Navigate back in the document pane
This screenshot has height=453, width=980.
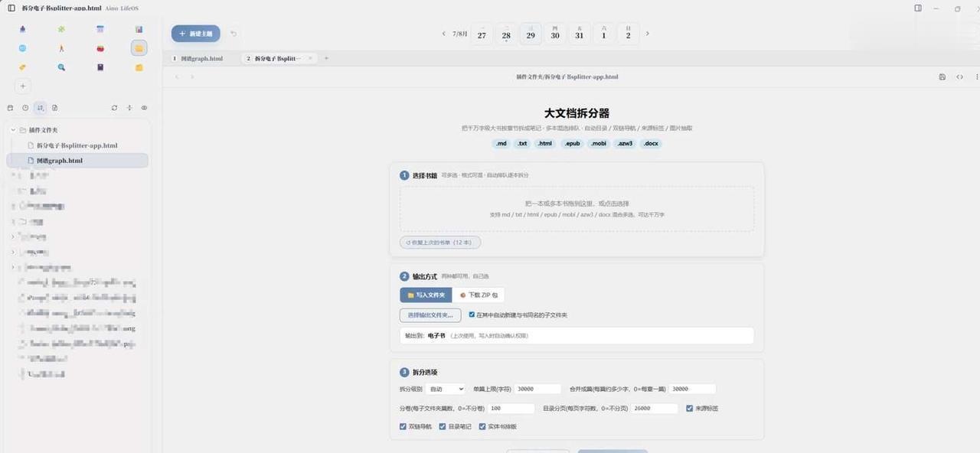click(177, 77)
